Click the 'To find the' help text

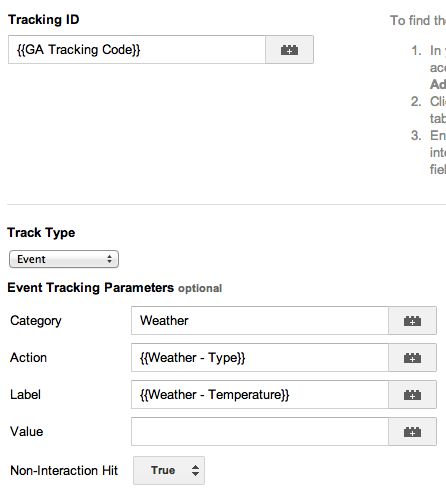click(418, 21)
